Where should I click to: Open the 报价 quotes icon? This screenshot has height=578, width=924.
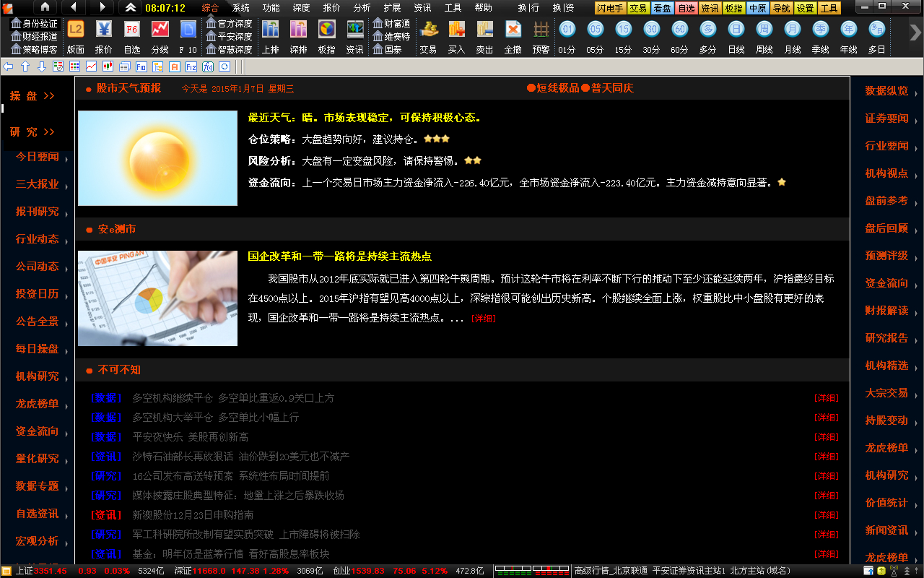click(104, 37)
